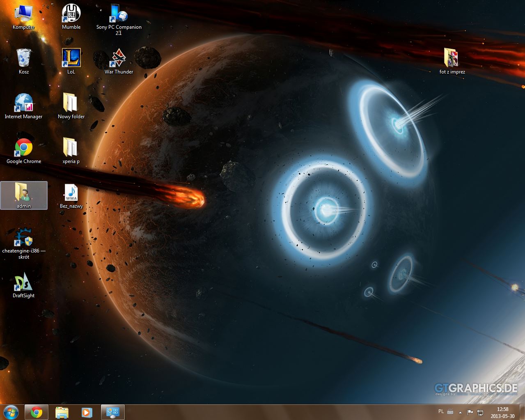
Task: Click the Show desktop strip
Action: 522,412
